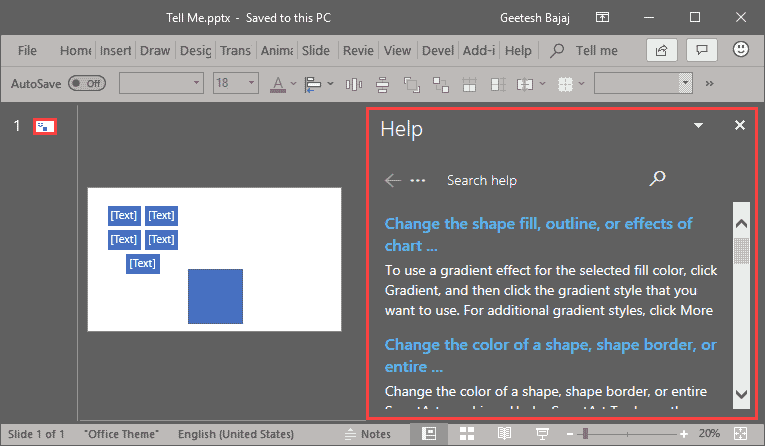765x446 pixels.
Task: Switch to the Add-ins tab
Action: tap(479, 50)
